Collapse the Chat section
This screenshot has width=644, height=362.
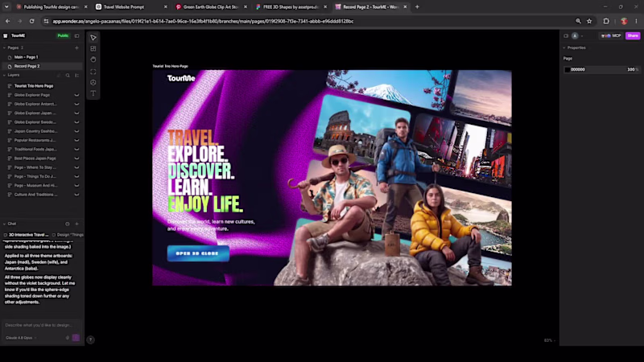(x=4, y=224)
